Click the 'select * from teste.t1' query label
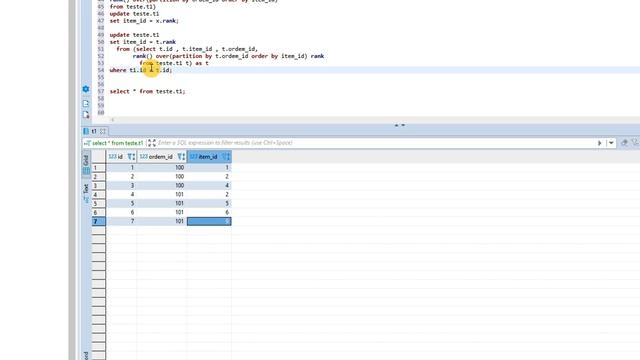This screenshot has width=640, height=360. (x=118, y=143)
